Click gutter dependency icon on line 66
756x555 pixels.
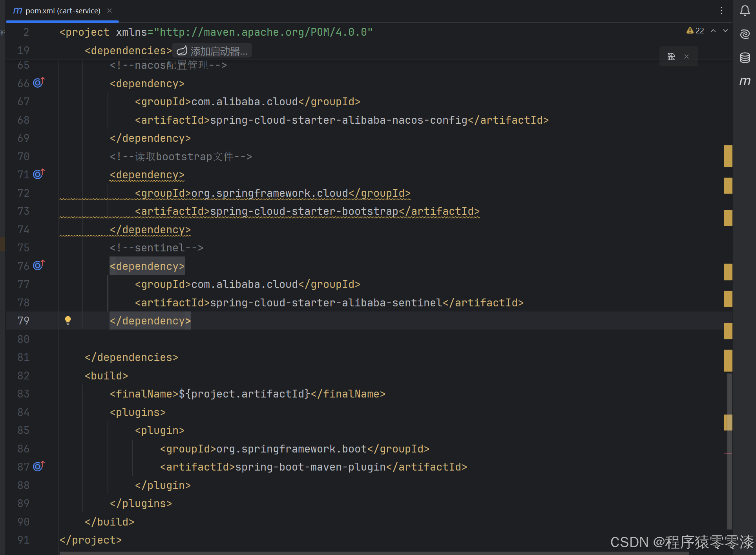[38, 82]
